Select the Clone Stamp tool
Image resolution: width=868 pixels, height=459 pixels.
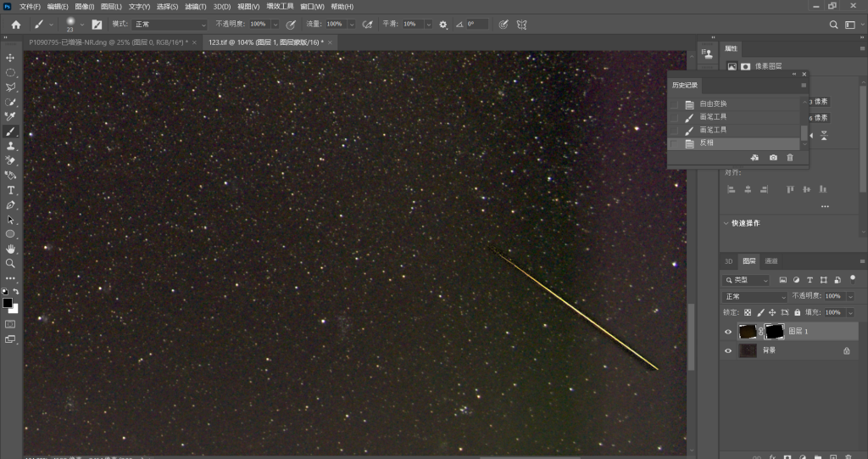[x=10, y=146]
